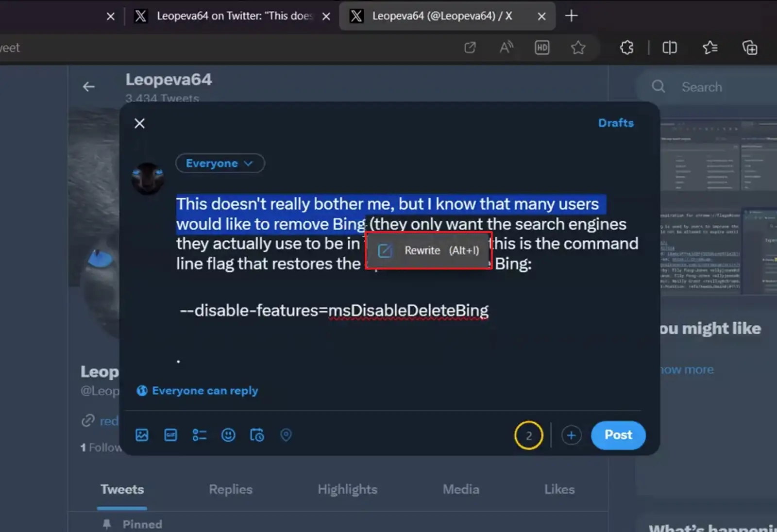The image size is (777, 532).
Task: Open Drafts in compose dialog
Action: pos(616,123)
